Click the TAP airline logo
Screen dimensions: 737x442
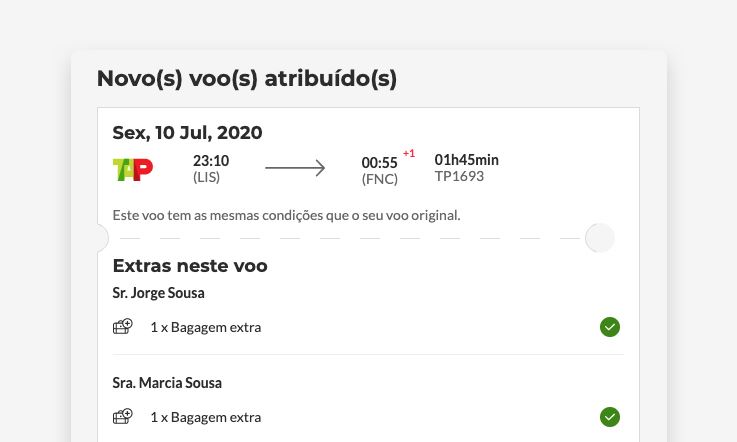[133, 169]
